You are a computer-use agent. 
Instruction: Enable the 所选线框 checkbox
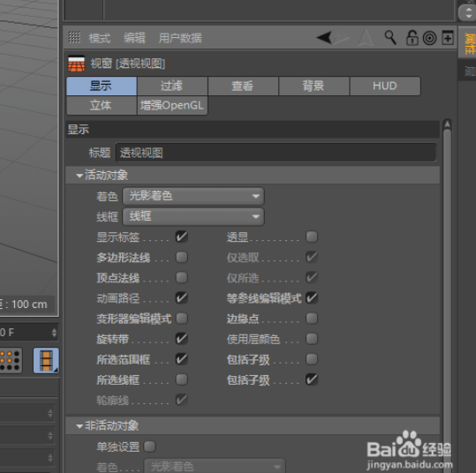(182, 379)
